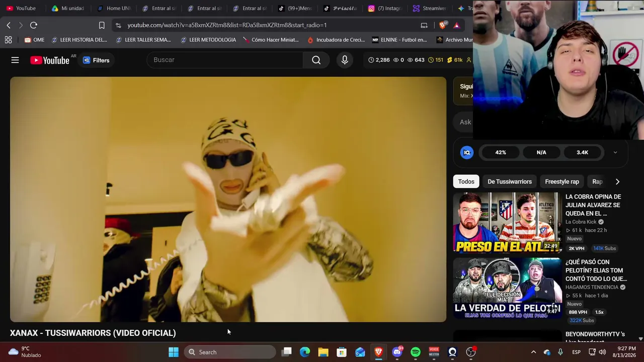Click the 3.4K vidIQ stat pill
Screen dimensions: 644x362
coord(582,152)
